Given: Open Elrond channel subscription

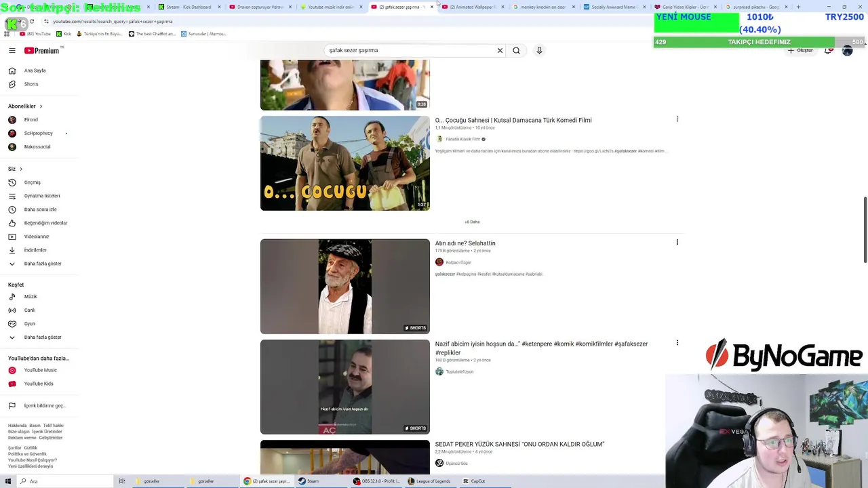Looking at the screenshot, I should [31, 120].
